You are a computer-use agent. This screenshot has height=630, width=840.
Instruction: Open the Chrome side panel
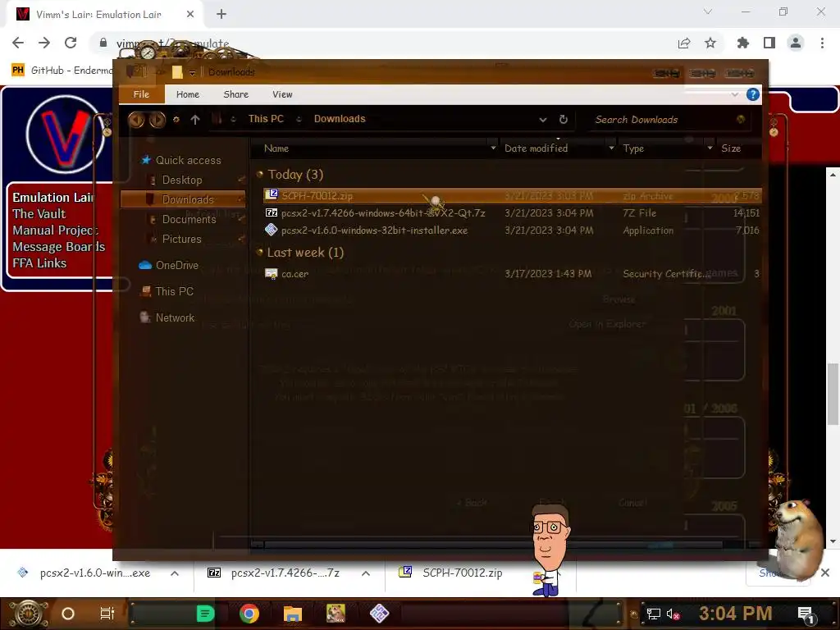coord(769,43)
